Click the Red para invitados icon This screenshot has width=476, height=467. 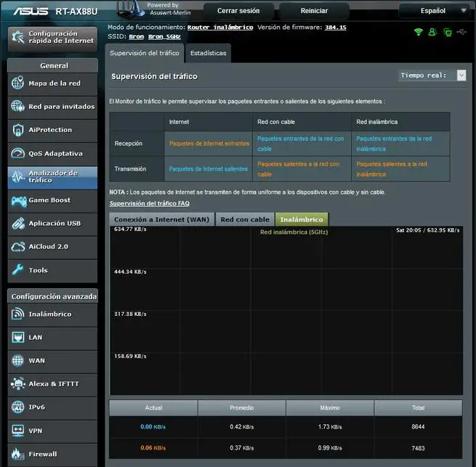17,106
